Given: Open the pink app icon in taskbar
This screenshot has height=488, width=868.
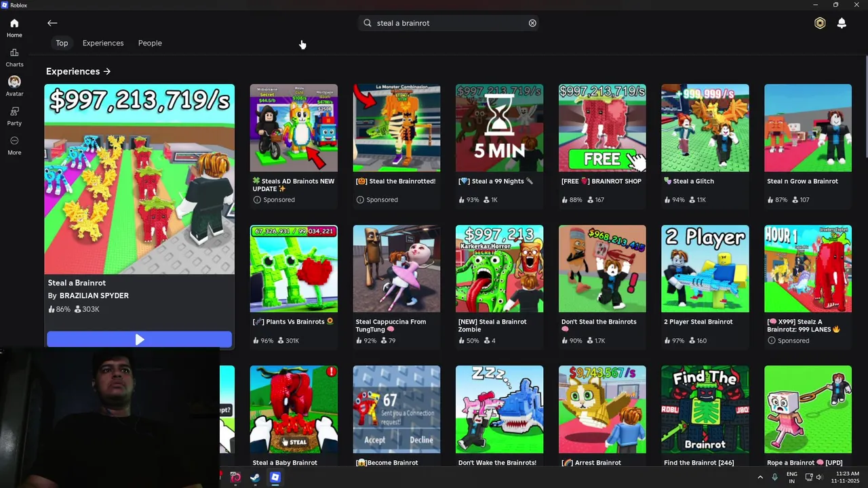Looking at the screenshot, I should click(x=235, y=478).
